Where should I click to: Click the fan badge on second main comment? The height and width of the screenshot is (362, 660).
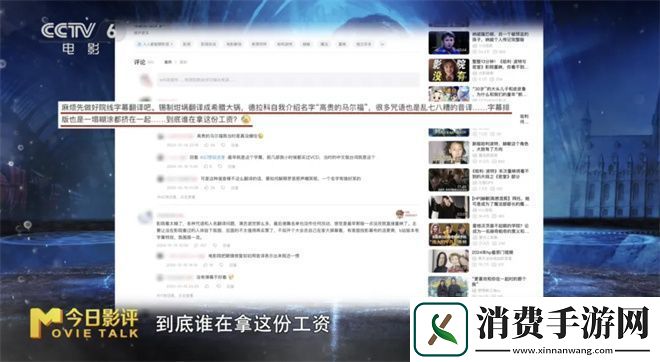(407, 214)
